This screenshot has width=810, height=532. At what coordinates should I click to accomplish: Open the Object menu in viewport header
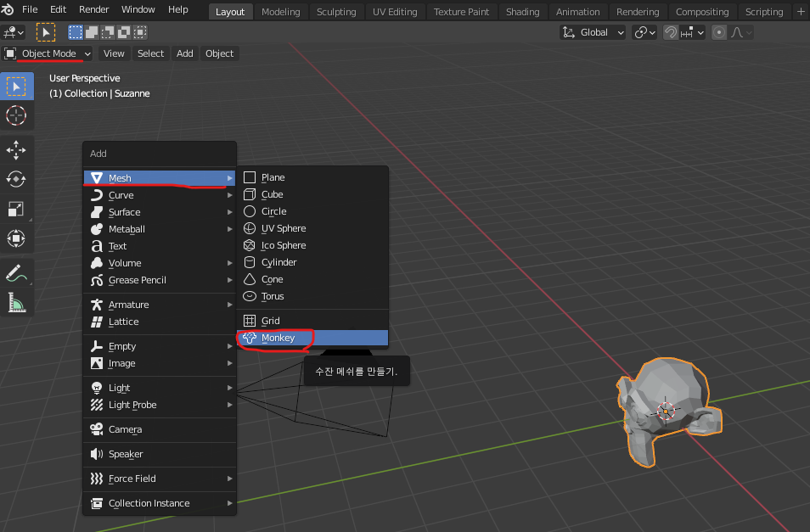[219, 53]
